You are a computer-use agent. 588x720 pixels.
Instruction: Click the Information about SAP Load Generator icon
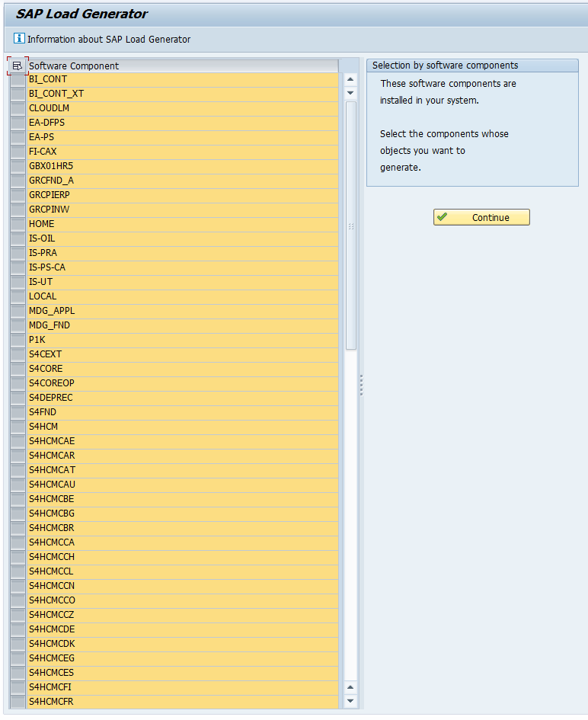click(x=19, y=39)
